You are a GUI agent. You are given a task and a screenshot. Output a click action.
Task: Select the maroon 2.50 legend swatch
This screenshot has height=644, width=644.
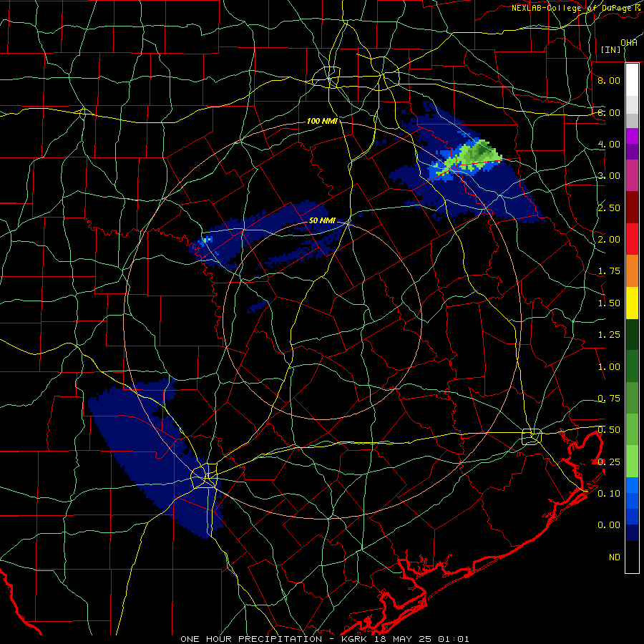632,207
